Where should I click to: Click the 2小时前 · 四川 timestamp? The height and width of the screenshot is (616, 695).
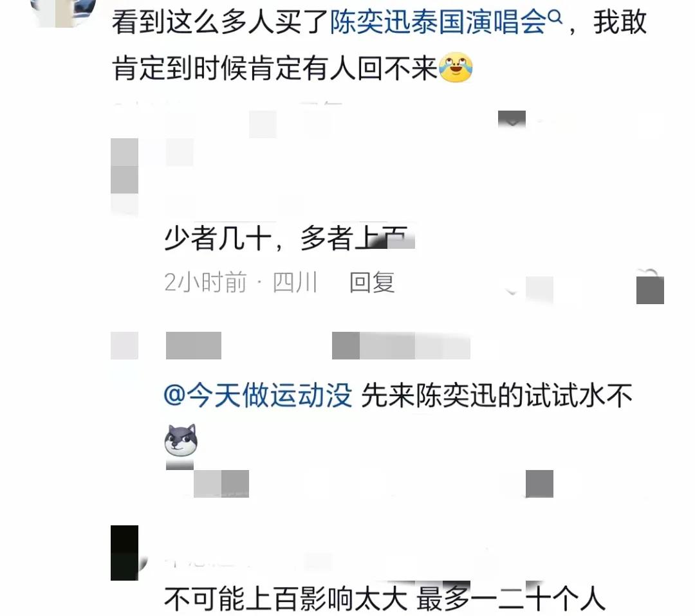click(241, 282)
